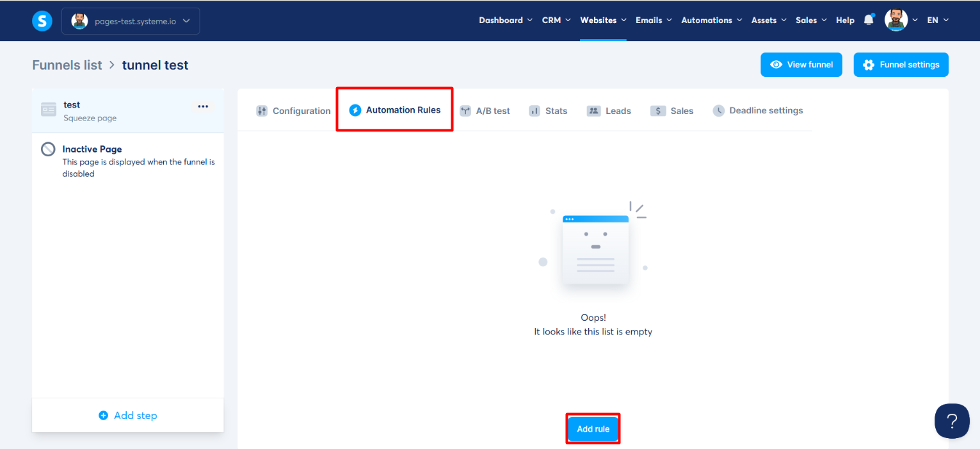This screenshot has width=980, height=449.
Task: Click the text 'It looks like this list is empty'
Action: click(593, 332)
